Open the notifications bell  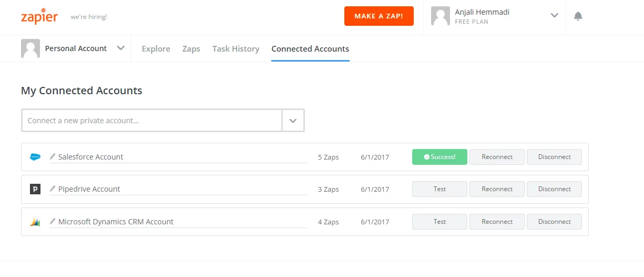pyautogui.click(x=578, y=16)
